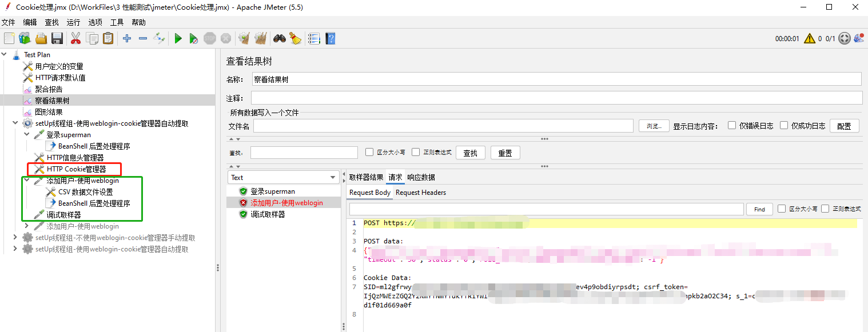
Task: Focus the 注释 comment field
Action: tap(556, 98)
